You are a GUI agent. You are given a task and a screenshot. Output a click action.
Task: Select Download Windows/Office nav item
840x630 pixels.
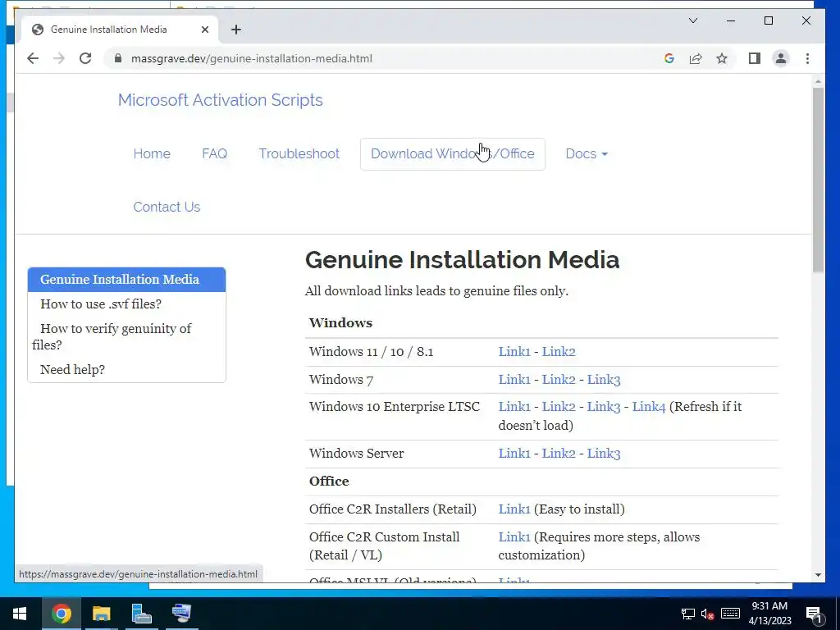coord(453,153)
